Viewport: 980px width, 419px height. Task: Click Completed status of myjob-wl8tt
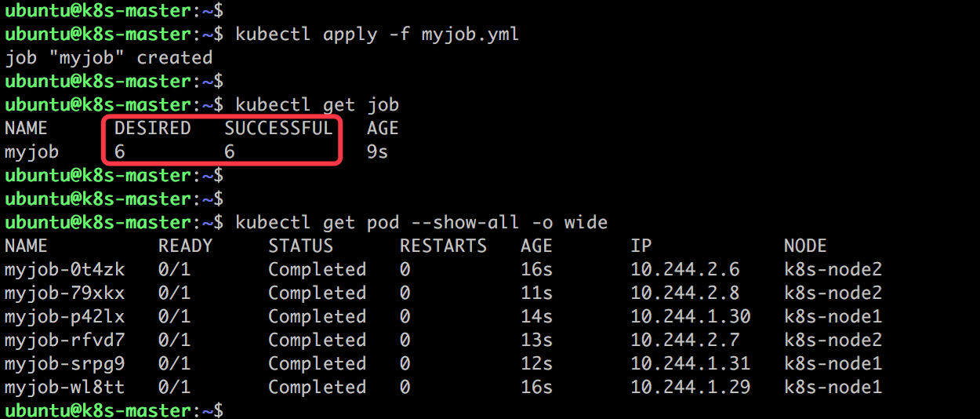coord(317,388)
